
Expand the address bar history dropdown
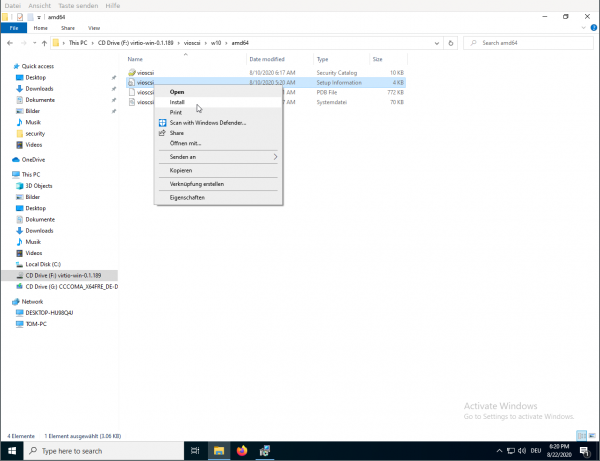[x=439, y=43]
